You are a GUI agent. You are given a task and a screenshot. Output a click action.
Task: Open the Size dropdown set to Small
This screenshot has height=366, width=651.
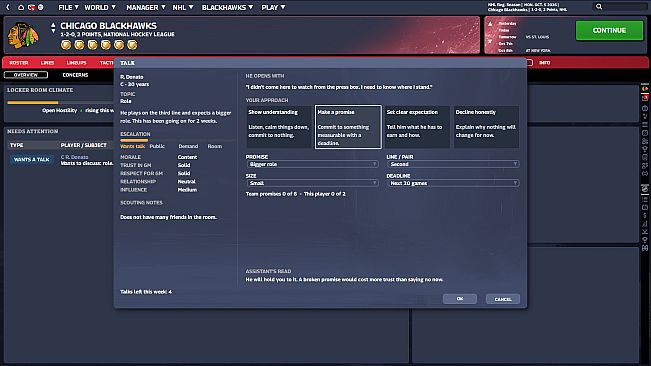(312, 183)
